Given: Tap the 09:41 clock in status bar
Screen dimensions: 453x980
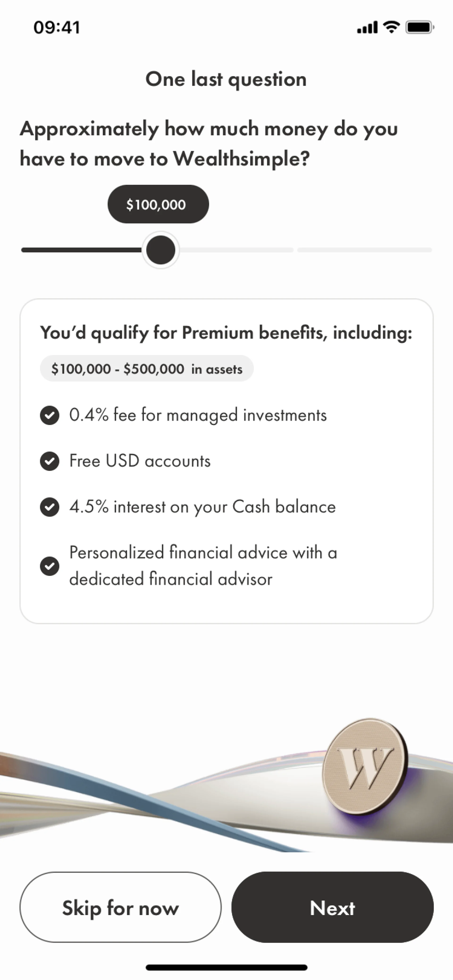Looking at the screenshot, I should [57, 27].
